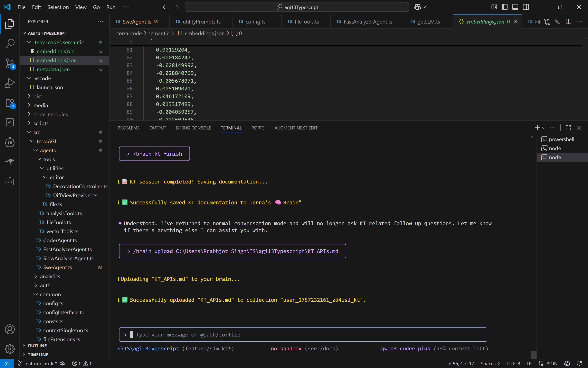This screenshot has height=368, width=588.
Task: Select the powershell terminal instance
Action: click(561, 139)
